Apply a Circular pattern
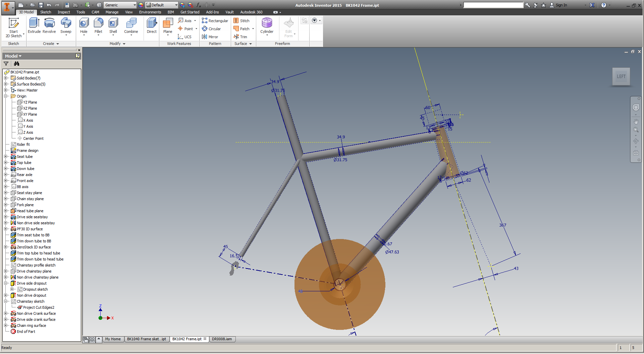Screen dimensions: 644x354 tap(211, 29)
